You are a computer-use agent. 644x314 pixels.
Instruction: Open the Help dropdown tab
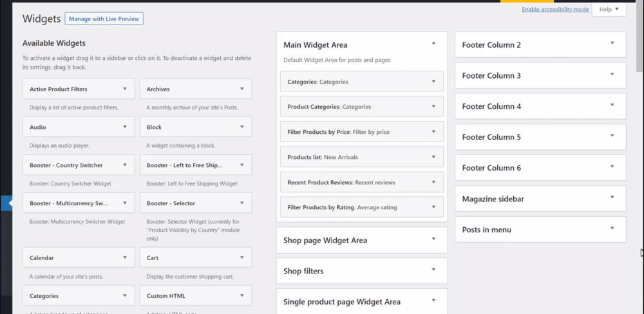tap(609, 10)
